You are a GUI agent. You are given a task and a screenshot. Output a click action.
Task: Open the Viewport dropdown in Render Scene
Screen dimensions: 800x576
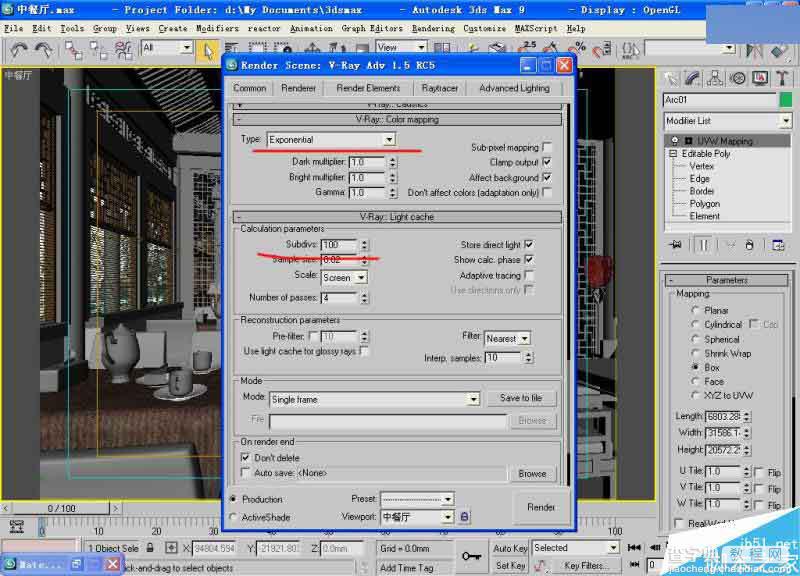447,517
